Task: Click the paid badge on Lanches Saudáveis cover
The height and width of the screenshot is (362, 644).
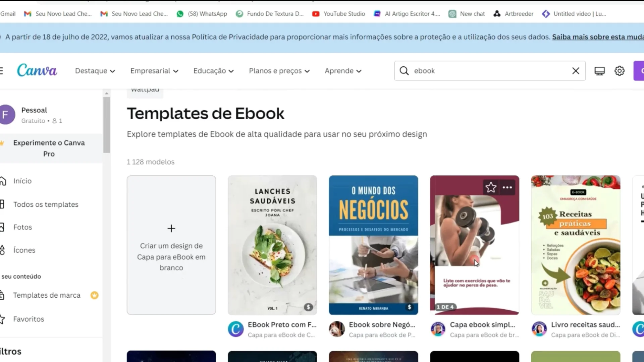Action: [308, 307]
